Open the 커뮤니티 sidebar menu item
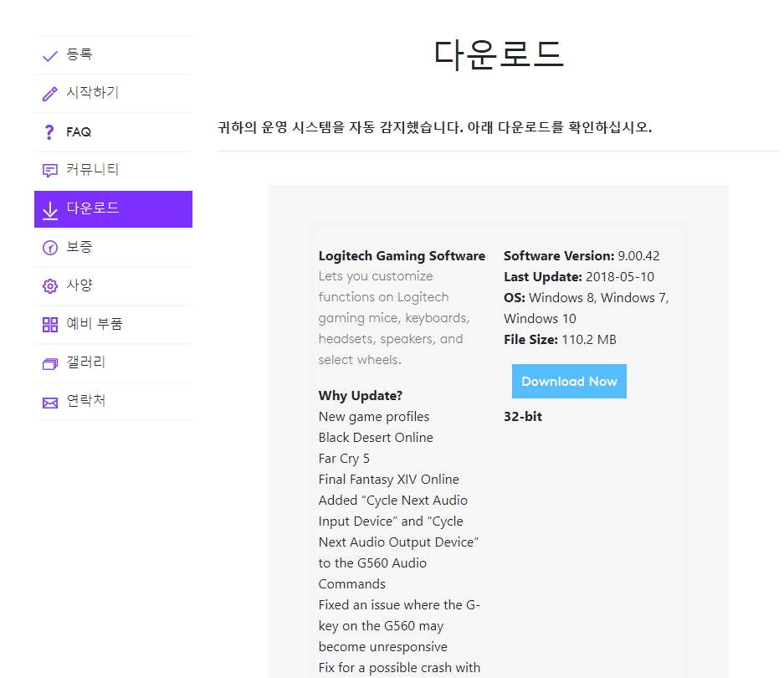 click(x=114, y=171)
